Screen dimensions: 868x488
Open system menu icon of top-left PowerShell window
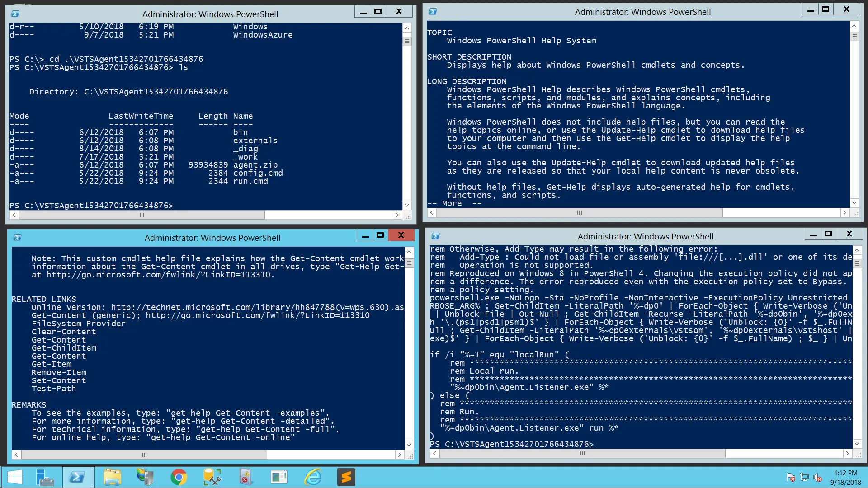pyautogui.click(x=15, y=14)
